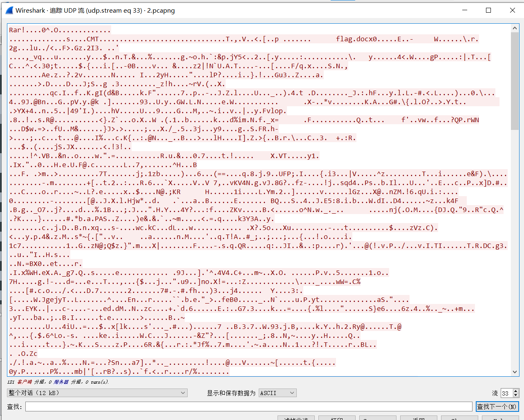
Task: Click the line '..u.."I..H.s...'
Action: pos(39,255)
